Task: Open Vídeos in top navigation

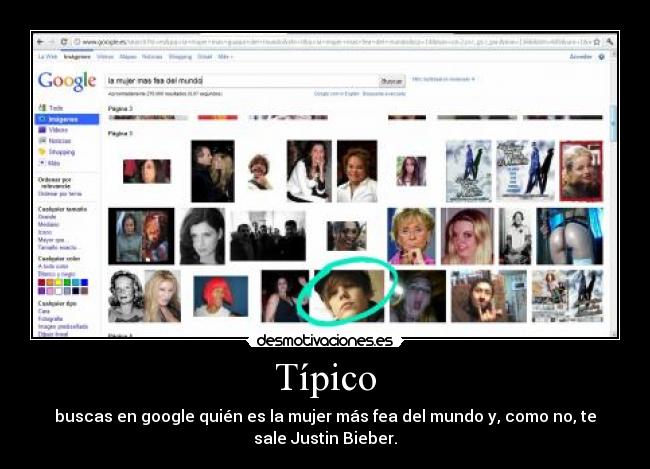Action: point(105,57)
